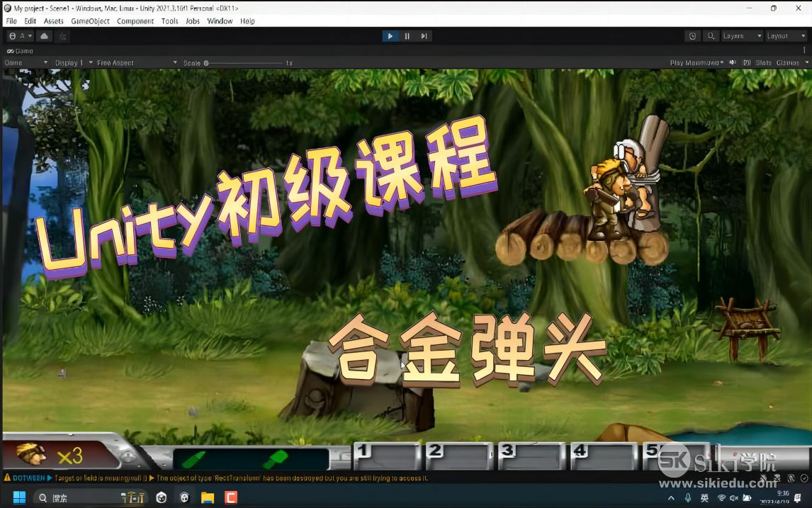Open the Window menu

[x=220, y=21]
